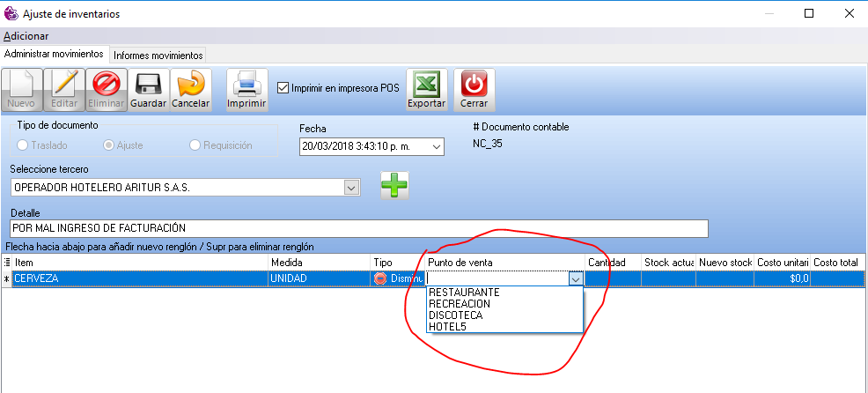Pick RESTAURANTE in Punto de venta list

coord(464,292)
